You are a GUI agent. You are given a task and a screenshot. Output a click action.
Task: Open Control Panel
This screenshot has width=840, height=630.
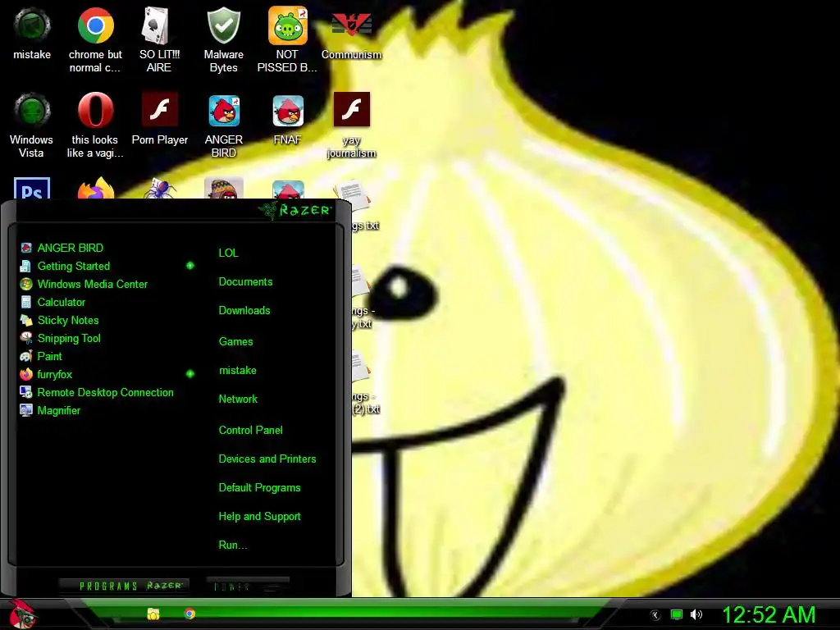click(250, 430)
